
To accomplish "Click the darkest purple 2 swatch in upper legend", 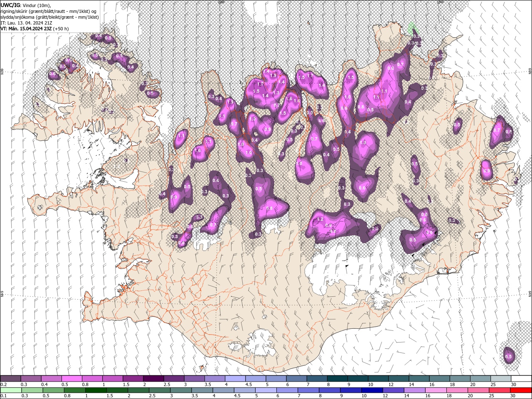I will coord(153,379).
